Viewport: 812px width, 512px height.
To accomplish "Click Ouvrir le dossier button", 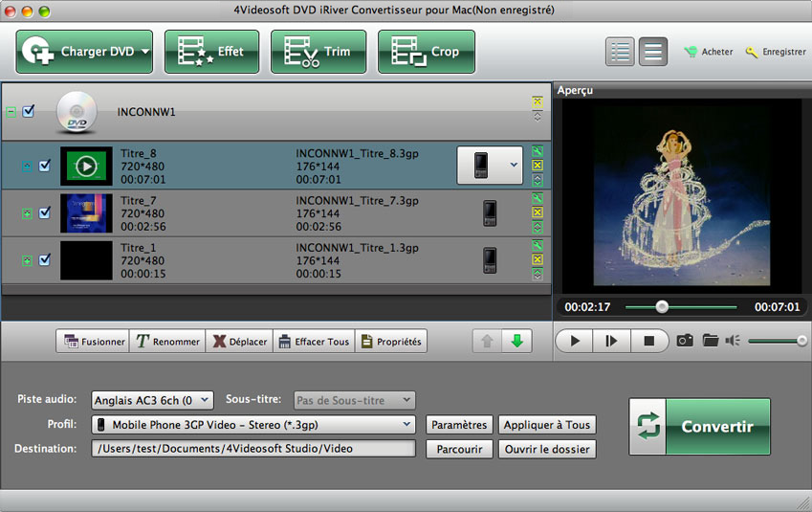I will tap(547, 449).
